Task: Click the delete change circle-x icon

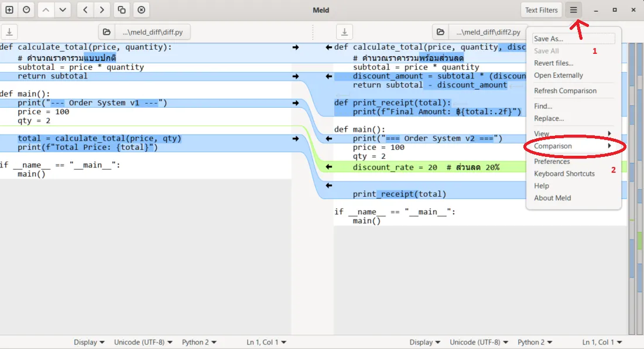Action: point(141,10)
